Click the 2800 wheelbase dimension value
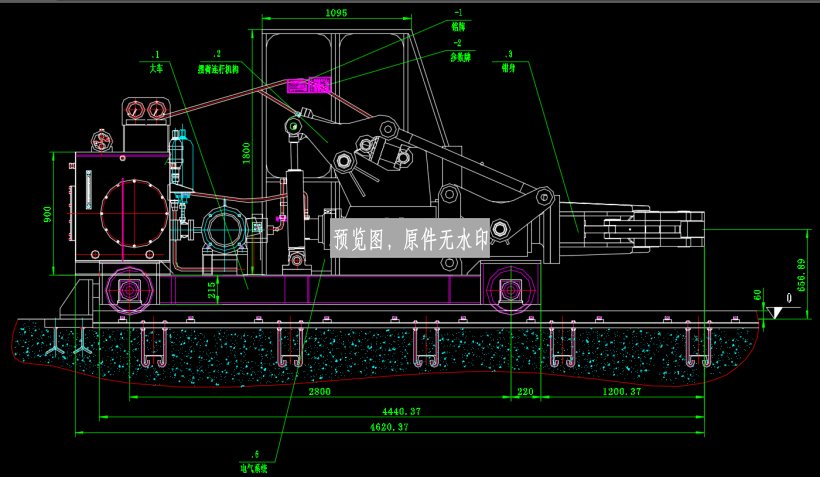Viewport: 820px width, 477px height. (320, 391)
